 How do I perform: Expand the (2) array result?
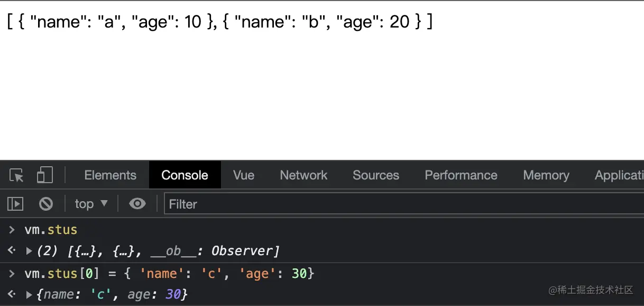(29, 251)
